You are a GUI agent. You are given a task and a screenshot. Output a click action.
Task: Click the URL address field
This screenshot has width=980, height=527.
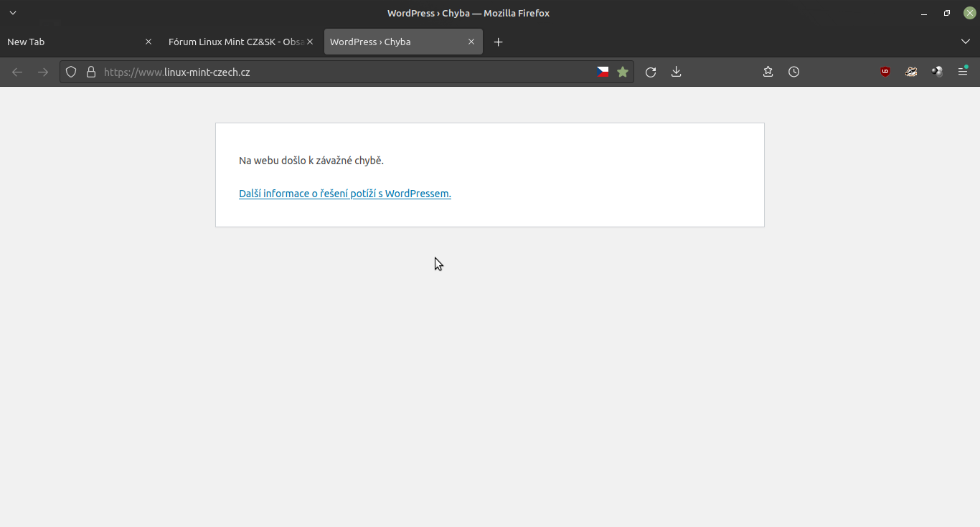pyautogui.click(x=344, y=72)
